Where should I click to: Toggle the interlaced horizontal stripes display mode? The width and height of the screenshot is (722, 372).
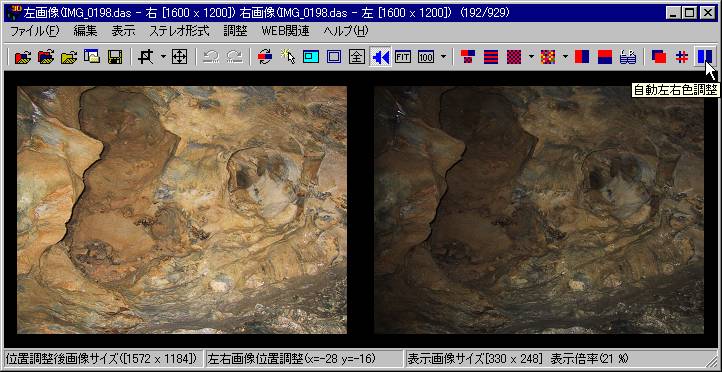click(490, 58)
